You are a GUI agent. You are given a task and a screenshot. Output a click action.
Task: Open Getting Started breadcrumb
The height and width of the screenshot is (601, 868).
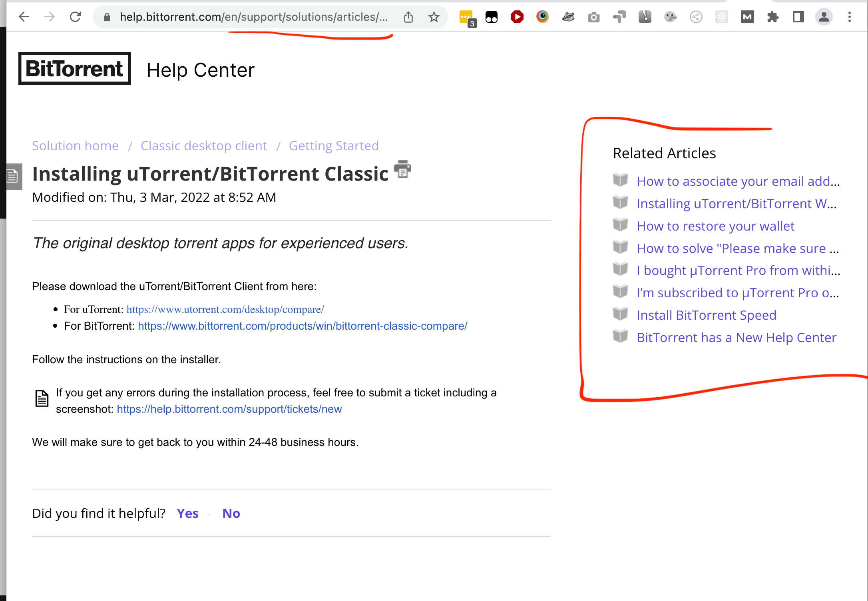pos(334,146)
